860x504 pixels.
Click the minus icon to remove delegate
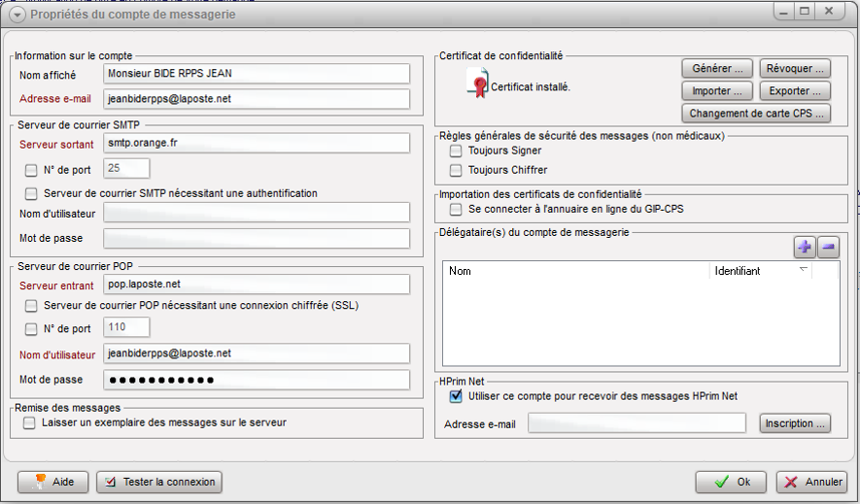[828, 247]
